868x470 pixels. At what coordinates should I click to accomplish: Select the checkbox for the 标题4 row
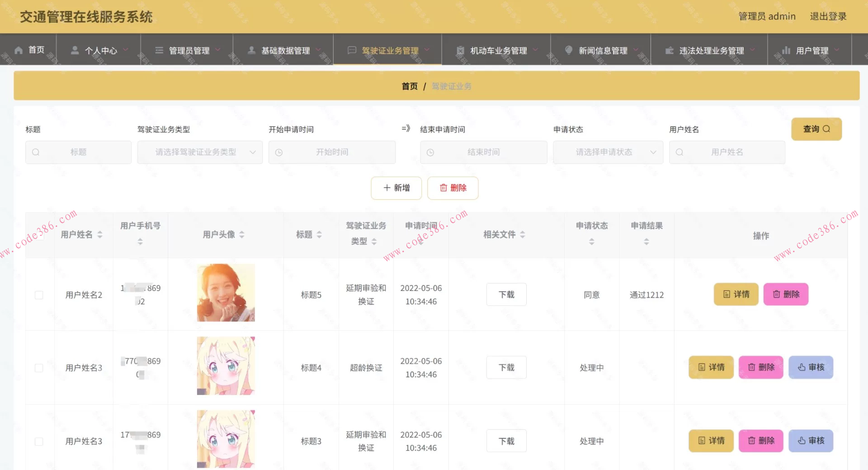tap(38, 367)
